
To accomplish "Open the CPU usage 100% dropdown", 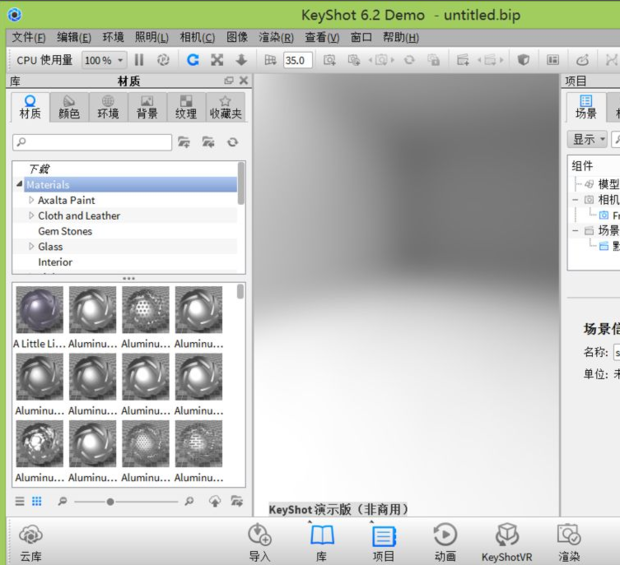I will tap(104, 60).
